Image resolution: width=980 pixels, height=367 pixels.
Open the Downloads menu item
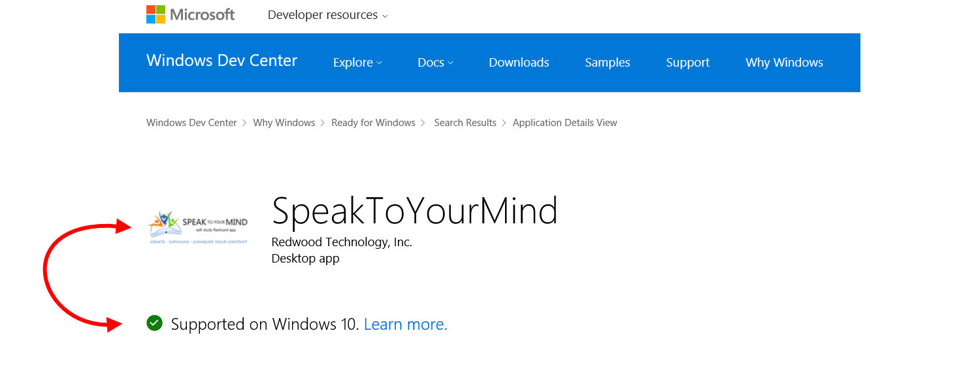point(519,63)
